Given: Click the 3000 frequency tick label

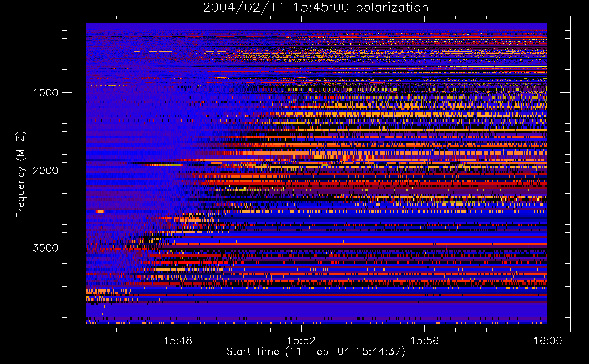Looking at the screenshot, I should click(x=46, y=248).
